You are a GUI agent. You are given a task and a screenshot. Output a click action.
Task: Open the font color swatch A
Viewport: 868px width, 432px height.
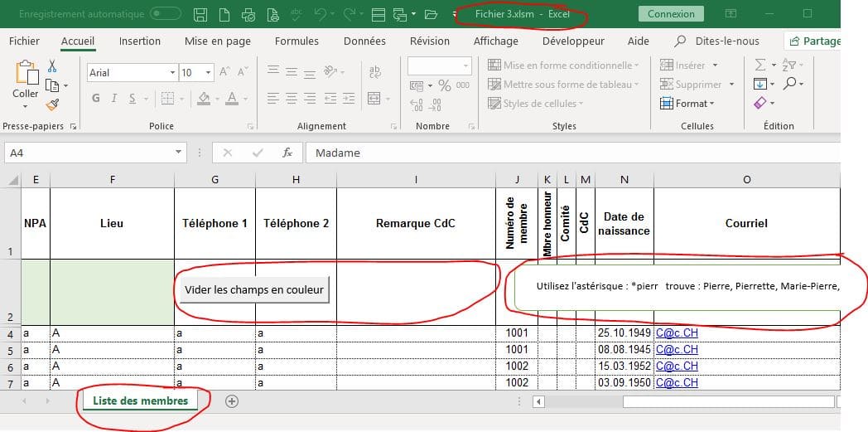point(231,99)
